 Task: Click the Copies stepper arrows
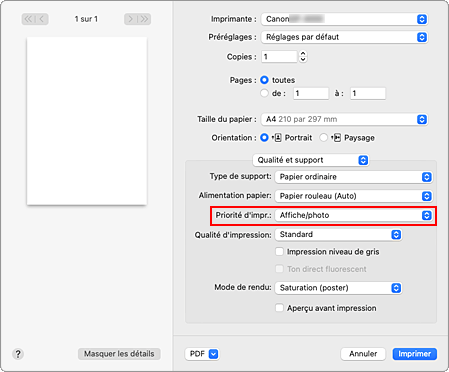303,57
